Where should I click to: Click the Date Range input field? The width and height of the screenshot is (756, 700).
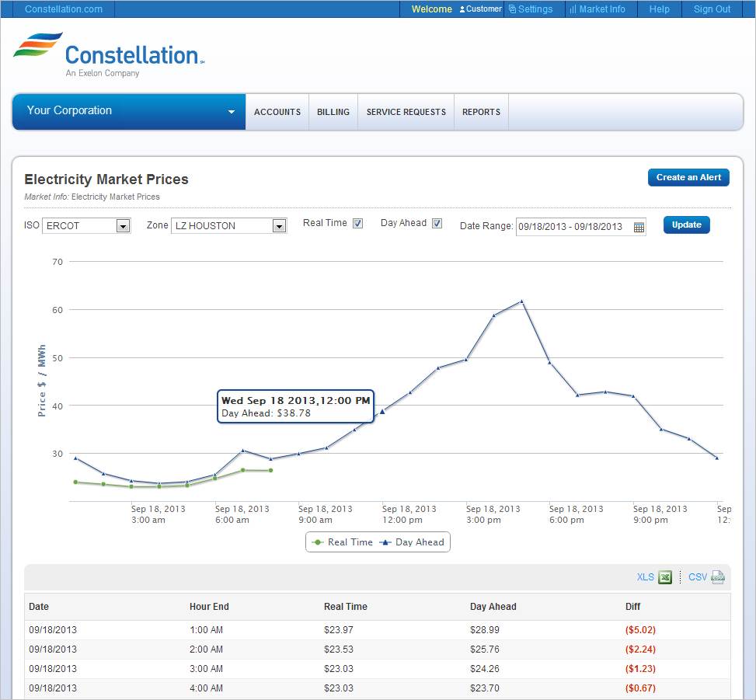point(573,227)
